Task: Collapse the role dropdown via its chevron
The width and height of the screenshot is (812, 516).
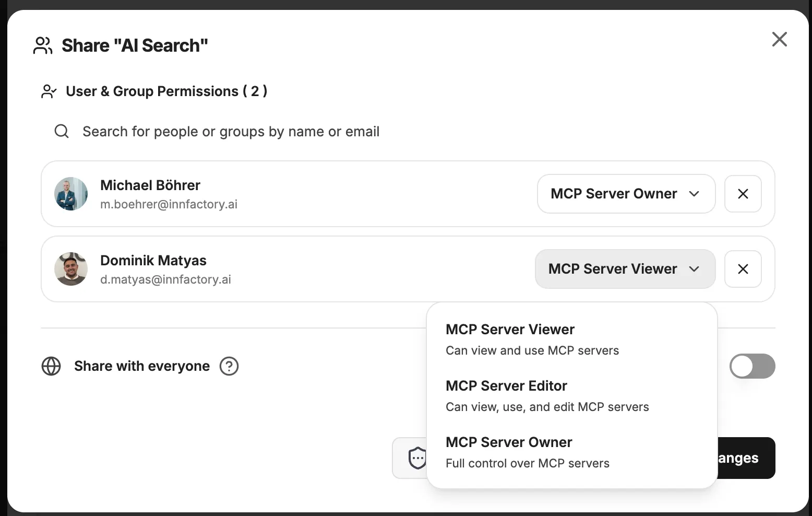Action: [694, 269]
